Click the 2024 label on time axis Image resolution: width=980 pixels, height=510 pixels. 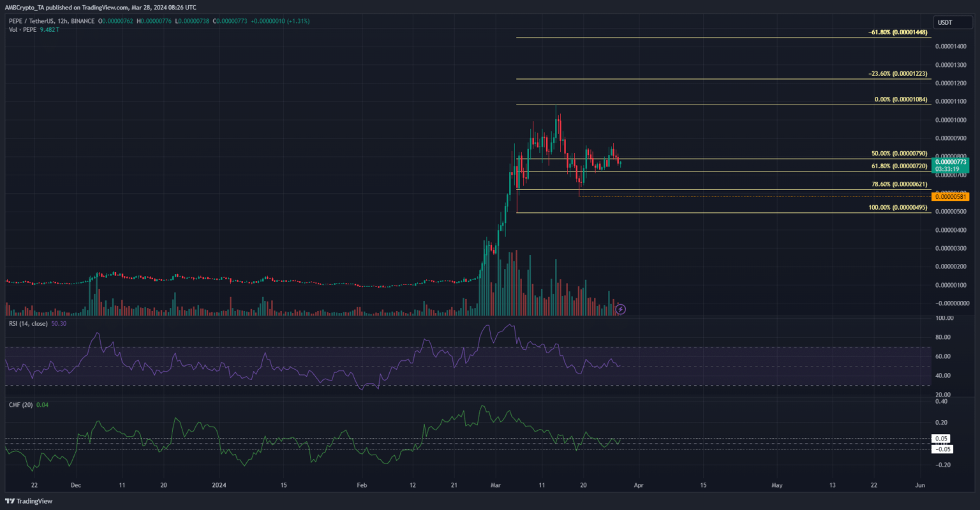coord(219,485)
